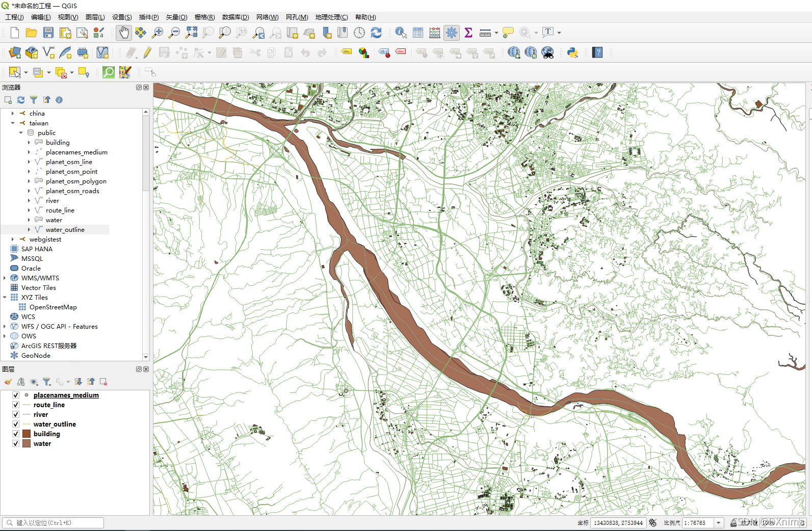Select OpenStreetMap under XYZ Tiles
Screen dimensions: 812x531
(x=53, y=307)
